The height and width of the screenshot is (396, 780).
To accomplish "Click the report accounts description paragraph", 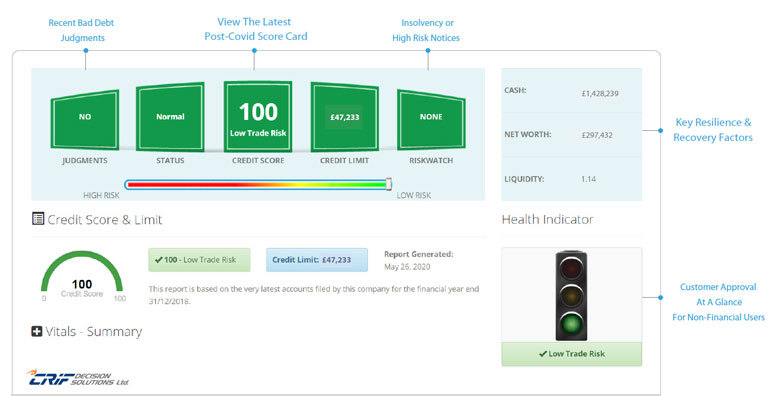I will coord(314,295).
